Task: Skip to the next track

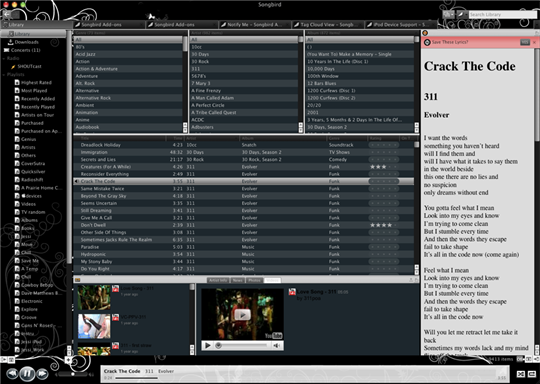Action: [x=42, y=373]
